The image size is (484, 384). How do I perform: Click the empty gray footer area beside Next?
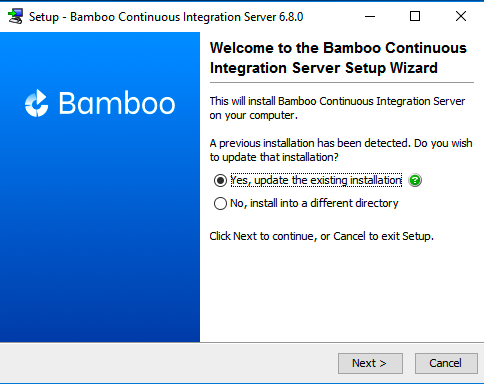click(x=167, y=363)
